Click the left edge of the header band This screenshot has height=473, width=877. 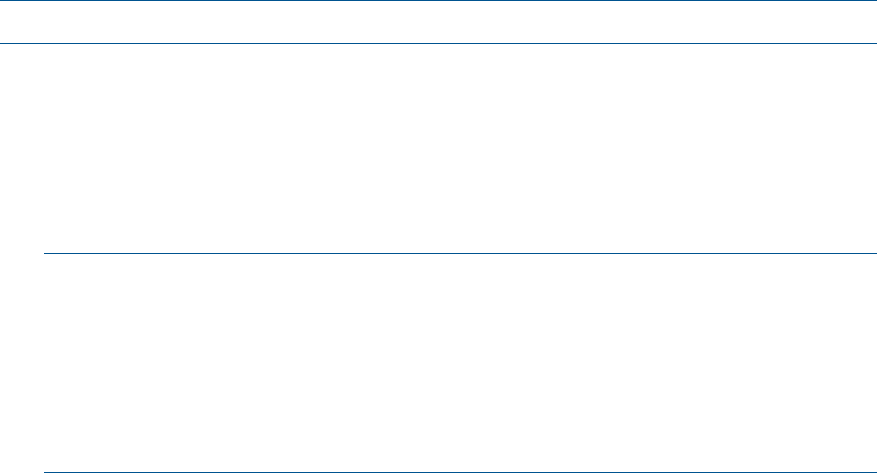(4, 22)
